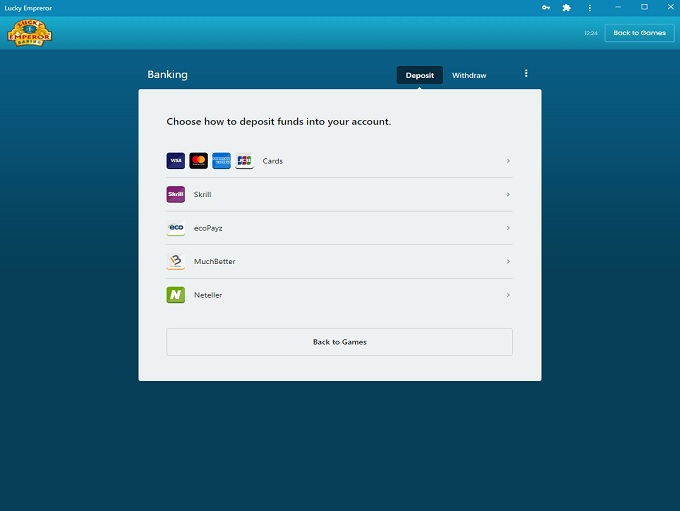Choose the MuchBetter logo icon

(x=176, y=262)
